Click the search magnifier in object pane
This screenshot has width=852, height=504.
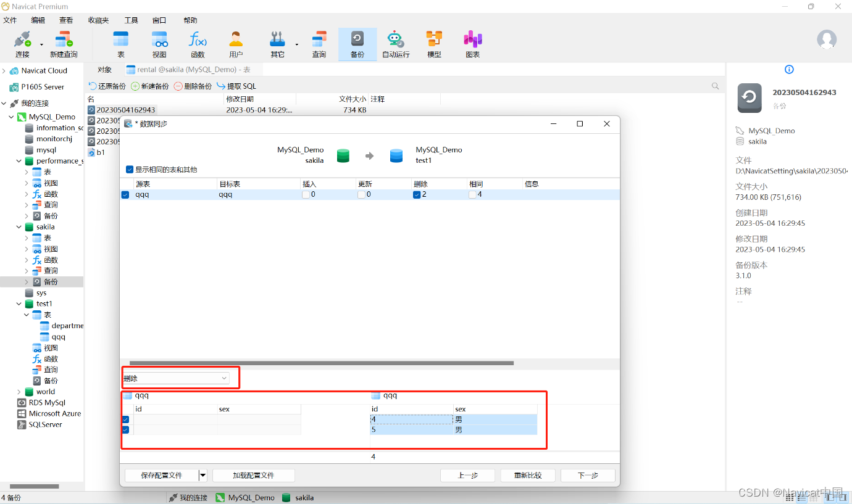click(x=716, y=86)
